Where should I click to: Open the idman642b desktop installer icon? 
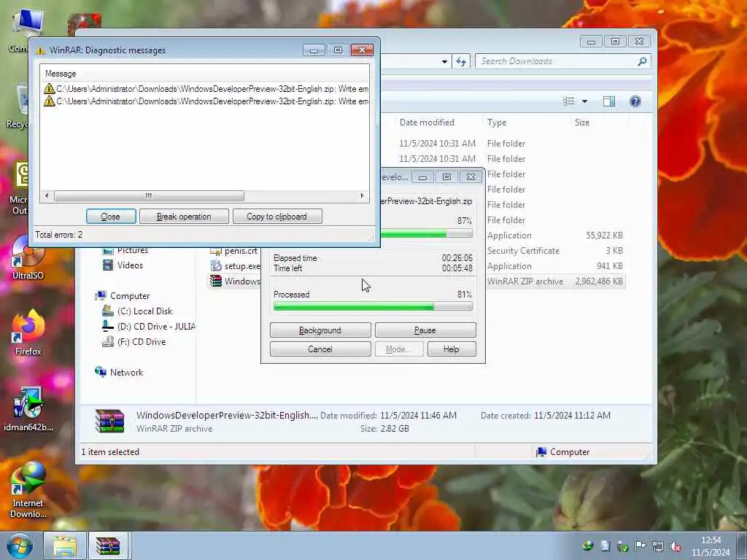point(28,409)
